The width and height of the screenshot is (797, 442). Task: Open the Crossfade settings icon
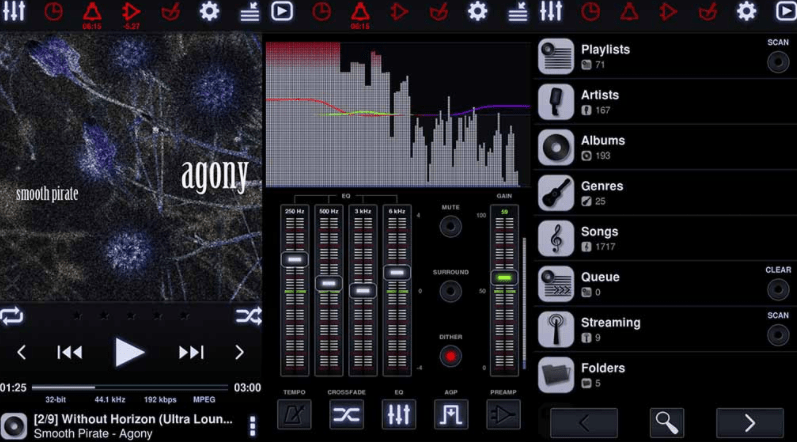click(346, 414)
